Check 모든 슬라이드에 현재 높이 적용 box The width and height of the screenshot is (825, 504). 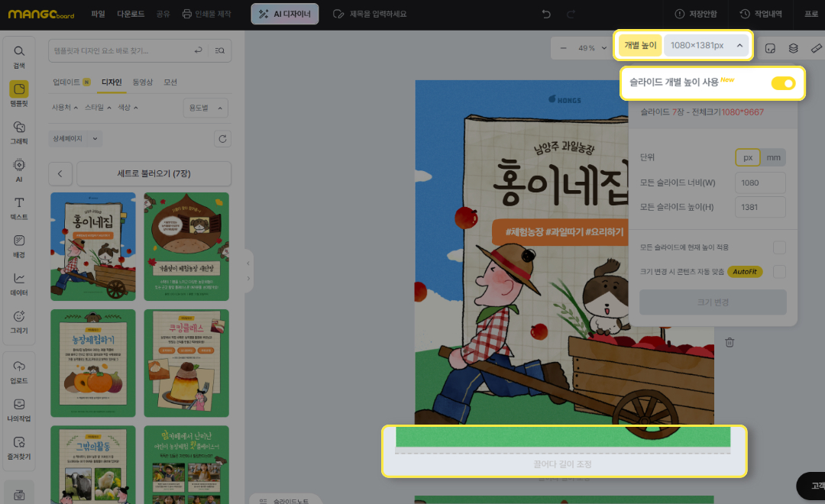pyautogui.click(x=779, y=247)
